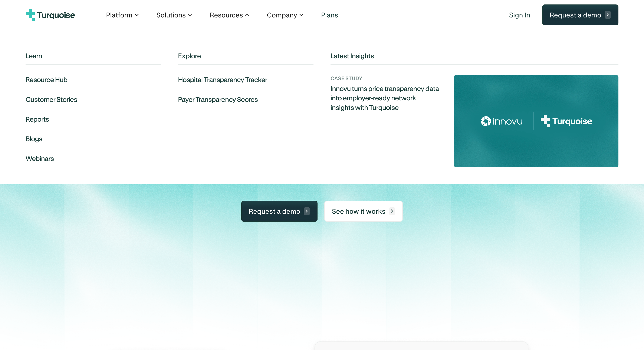Viewport: 644px width, 350px height.
Task: Open Resource Hub from Learn menu
Action: point(46,80)
